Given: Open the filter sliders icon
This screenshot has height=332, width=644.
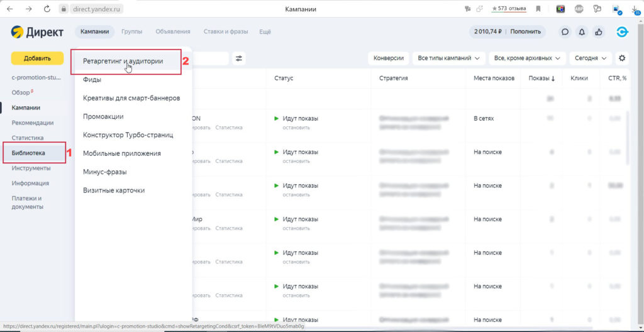Looking at the screenshot, I should pyautogui.click(x=239, y=58).
